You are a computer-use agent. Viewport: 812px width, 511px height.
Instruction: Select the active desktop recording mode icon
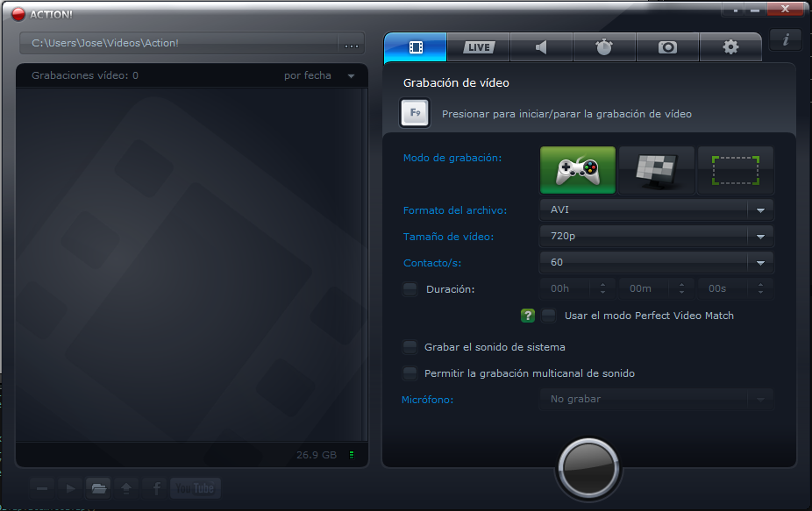pos(657,170)
